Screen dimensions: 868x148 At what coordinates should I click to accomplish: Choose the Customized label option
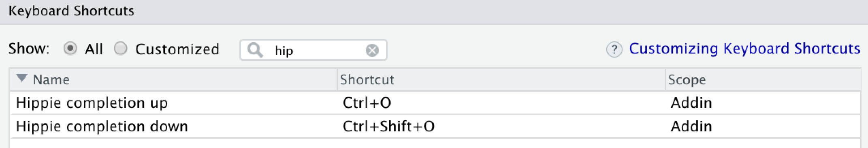point(177,49)
